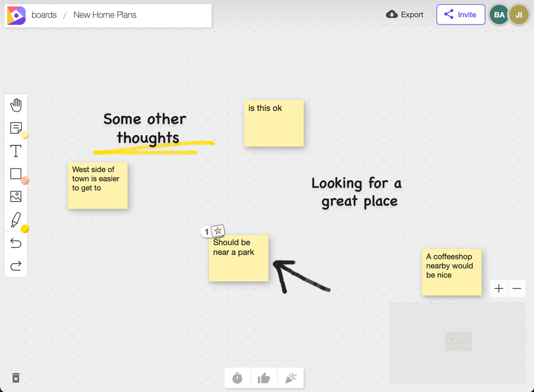The width and height of the screenshot is (534, 392).
Task: Click the Export button
Action: pyautogui.click(x=405, y=14)
